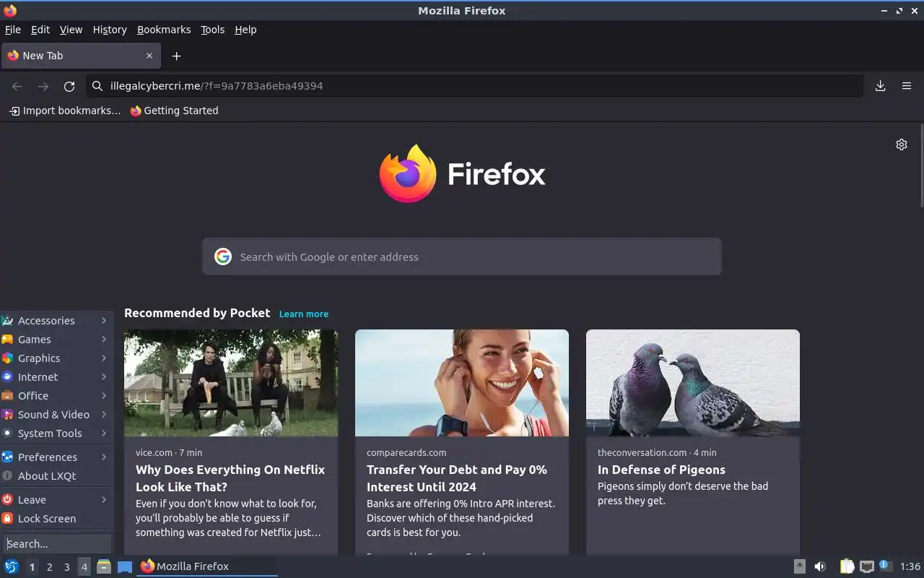Click Lock Screen menu entry
Screen dimensions: 924x578
point(56,519)
